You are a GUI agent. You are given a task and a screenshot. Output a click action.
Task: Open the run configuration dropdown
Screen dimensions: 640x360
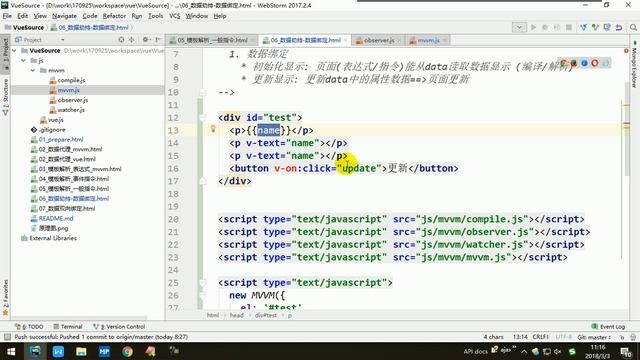pyautogui.click(x=519, y=27)
